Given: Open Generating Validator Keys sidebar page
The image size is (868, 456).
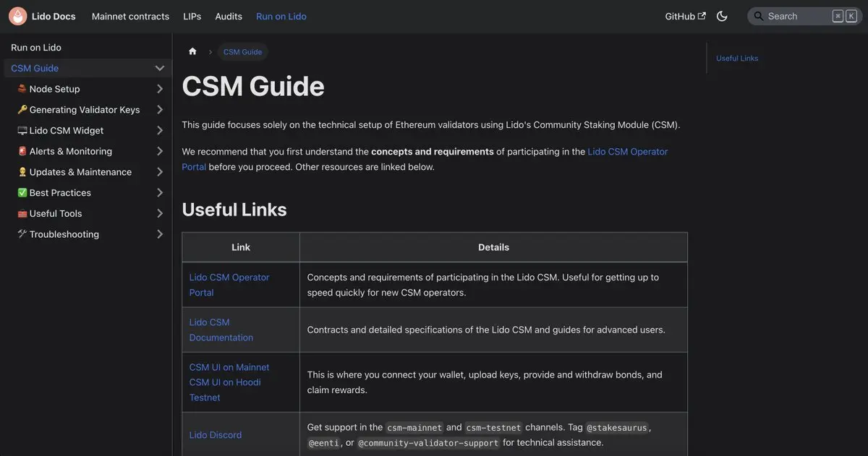Looking at the screenshot, I should pyautogui.click(x=78, y=110).
